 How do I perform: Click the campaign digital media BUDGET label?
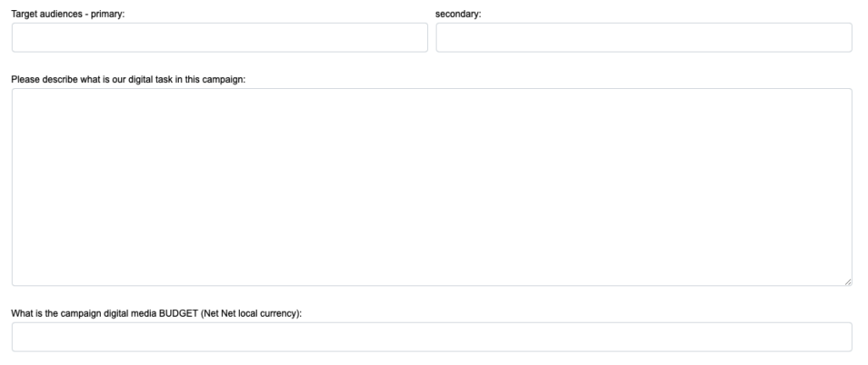point(157,314)
